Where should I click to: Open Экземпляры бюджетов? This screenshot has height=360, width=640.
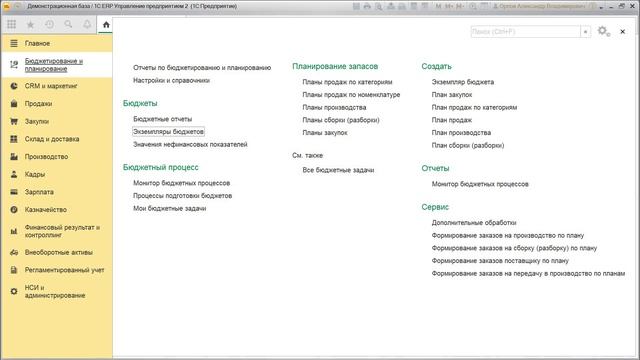168,132
